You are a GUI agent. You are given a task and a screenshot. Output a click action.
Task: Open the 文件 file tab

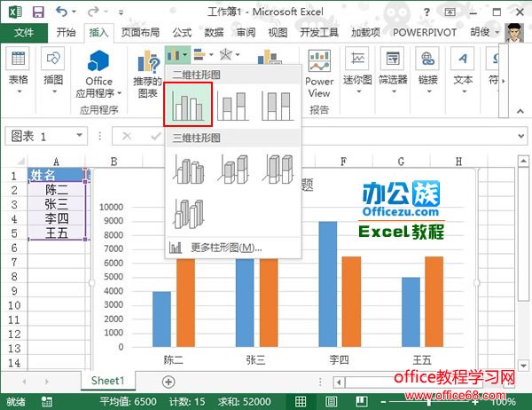(x=24, y=33)
